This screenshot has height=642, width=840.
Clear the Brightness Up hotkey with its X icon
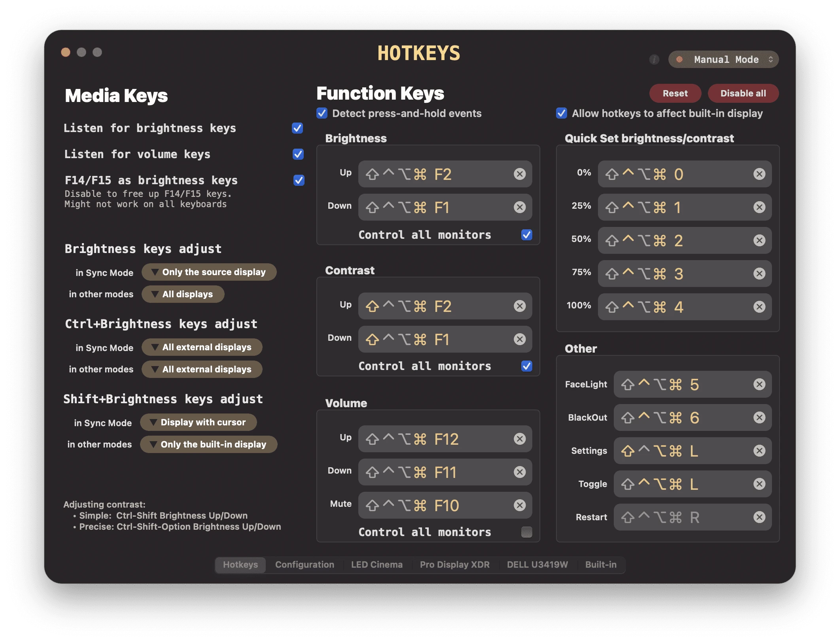coord(520,174)
